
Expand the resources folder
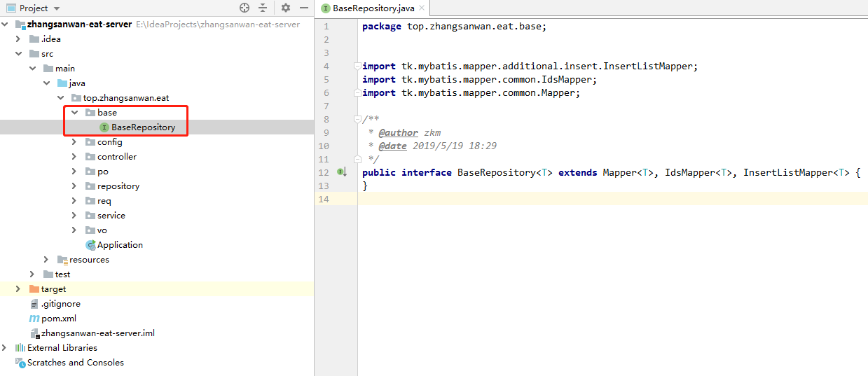(x=46, y=259)
